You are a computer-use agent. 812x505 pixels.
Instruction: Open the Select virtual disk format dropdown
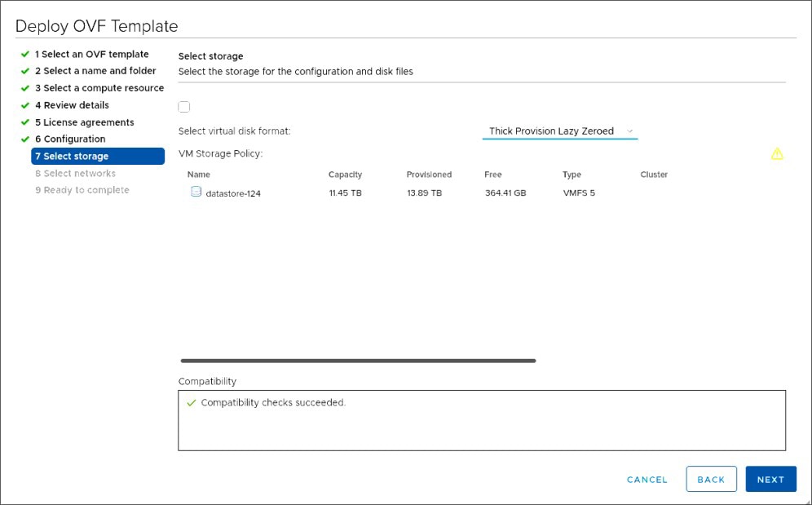click(x=559, y=131)
